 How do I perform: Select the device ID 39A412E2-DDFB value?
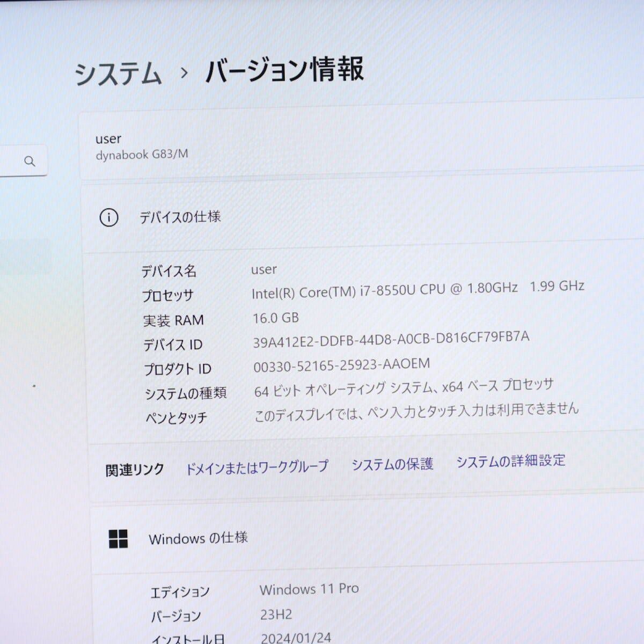tap(391, 339)
